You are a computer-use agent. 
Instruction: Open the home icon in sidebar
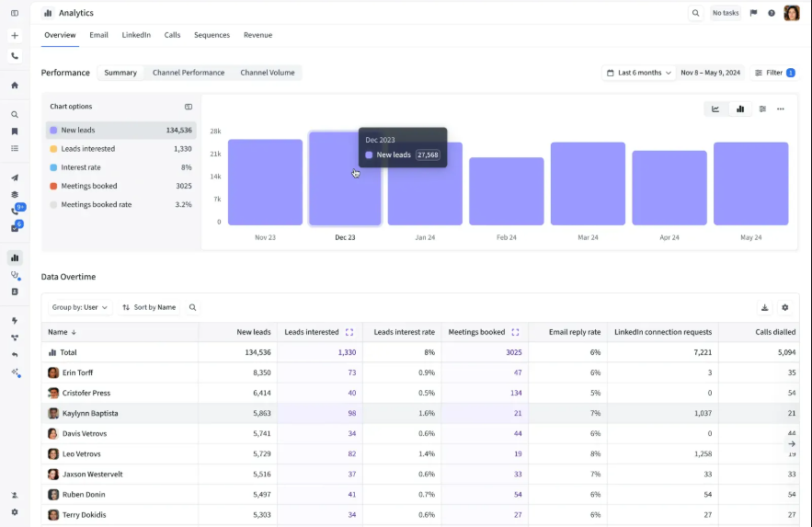pos(15,86)
